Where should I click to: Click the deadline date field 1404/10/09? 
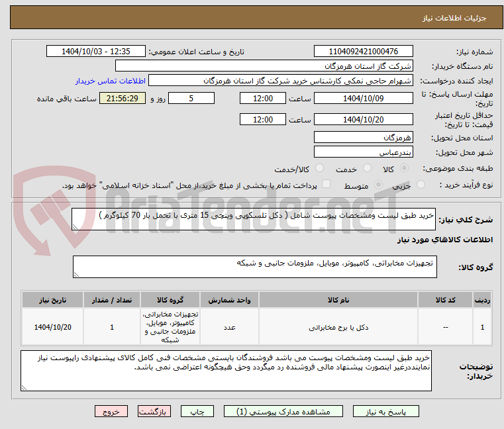tap(363, 98)
